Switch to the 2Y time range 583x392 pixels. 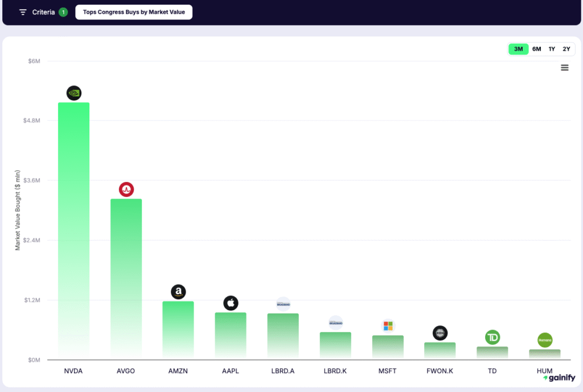pos(566,49)
